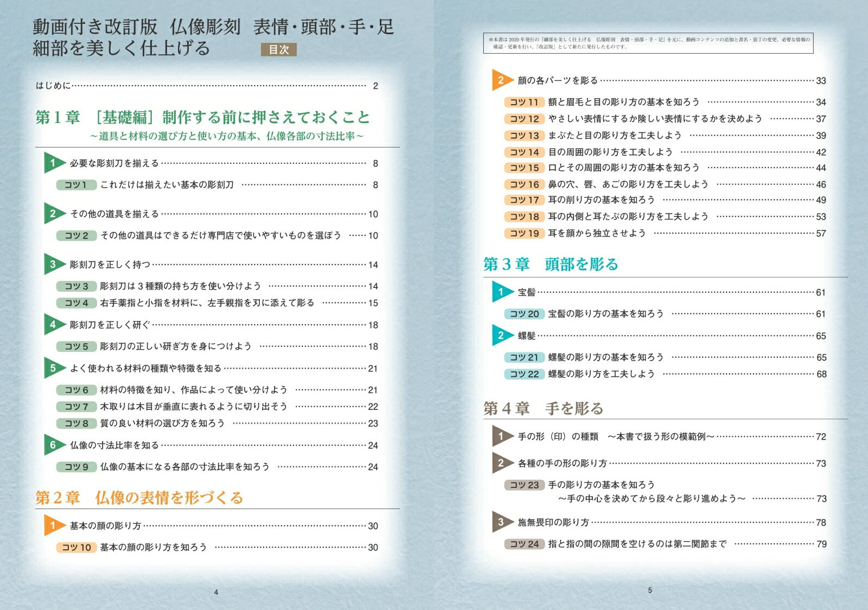Viewport: 868px width, 610px height.
Task: Open コツ9 仏像の基本になる各部の寸法比率
Action: (217, 466)
